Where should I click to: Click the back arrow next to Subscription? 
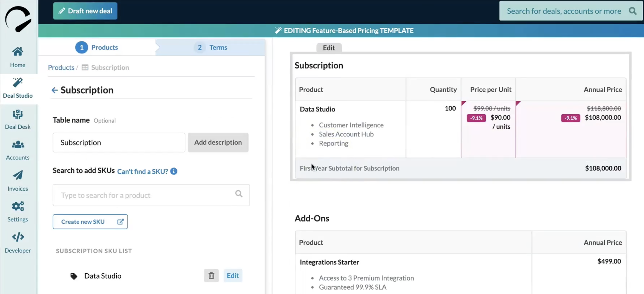[x=54, y=90]
